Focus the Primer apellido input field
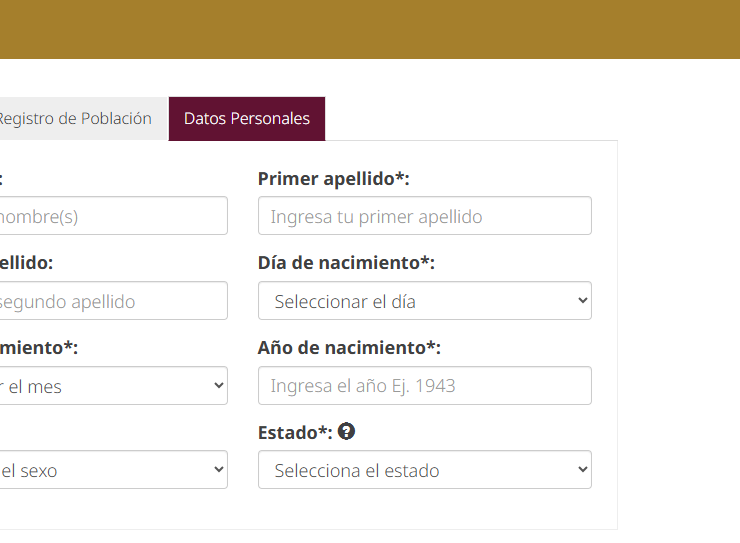This screenshot has height=543, width=740. pyautogui.click(x=425, y=216)
